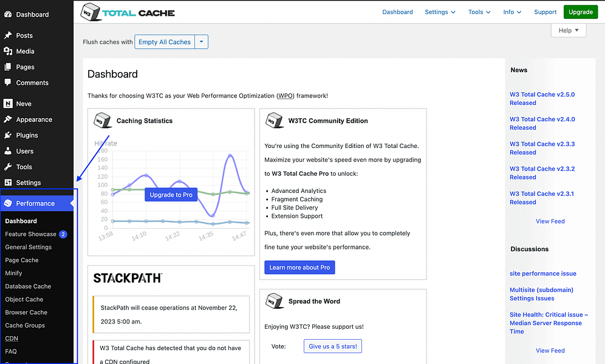Click the W3 Total Cache logo in the header

127,12
